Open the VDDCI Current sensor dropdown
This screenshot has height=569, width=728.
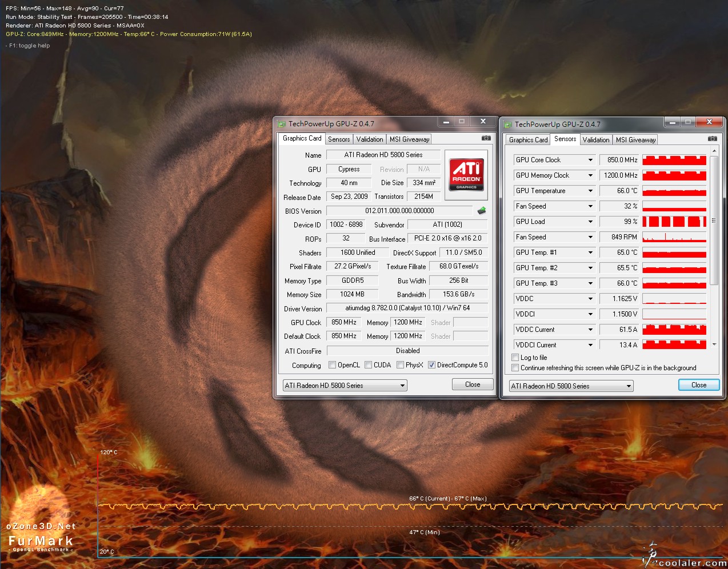click(x=590, y=345)
